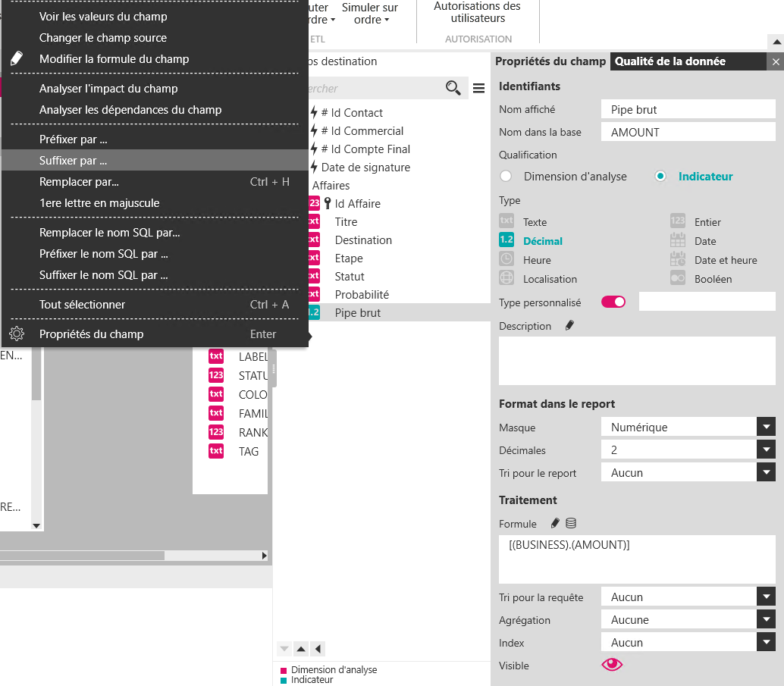Click the database icon next to Formule
The width and height of the screenshot is (784, 686).
pyautogui.click(x=571, y=523)
